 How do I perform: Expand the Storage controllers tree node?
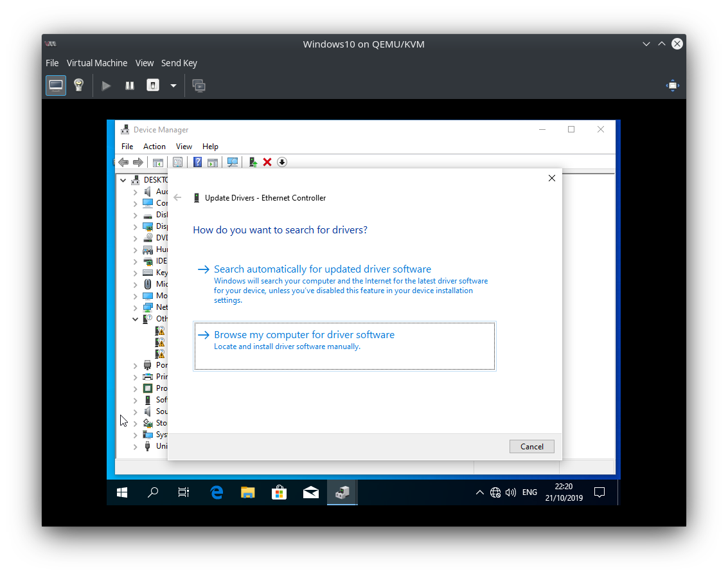coord(135,423)
